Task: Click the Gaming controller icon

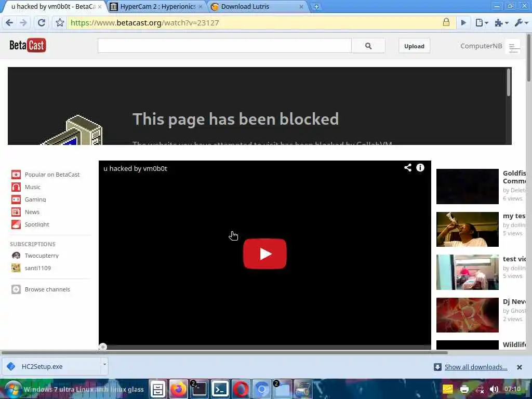Action: coord(16,199)
